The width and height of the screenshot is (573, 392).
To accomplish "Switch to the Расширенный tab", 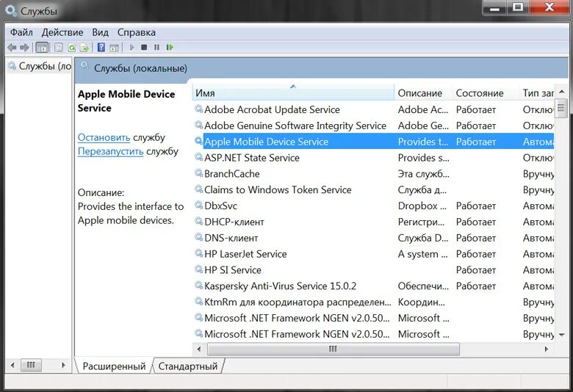I will click(114, 366).
